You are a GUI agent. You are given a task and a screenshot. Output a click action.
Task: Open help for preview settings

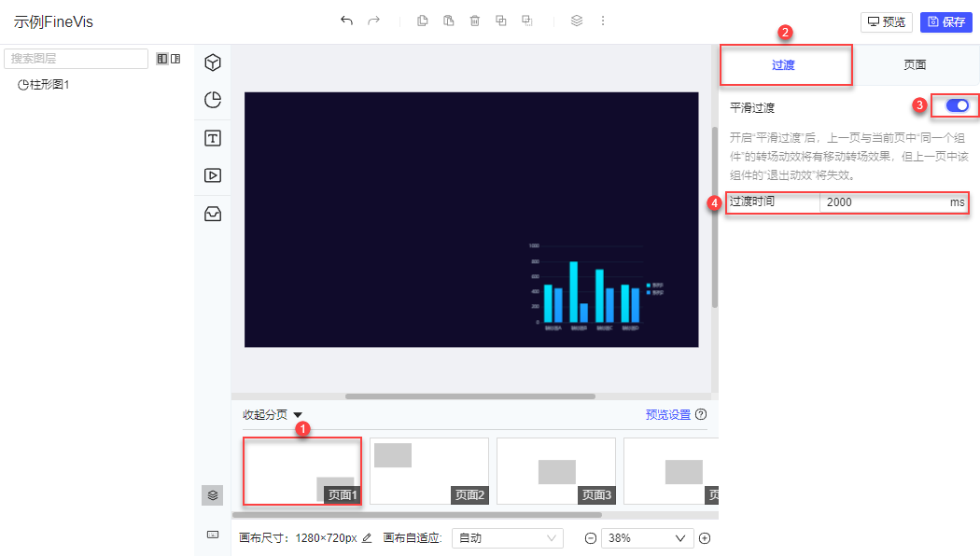[701, 414]
